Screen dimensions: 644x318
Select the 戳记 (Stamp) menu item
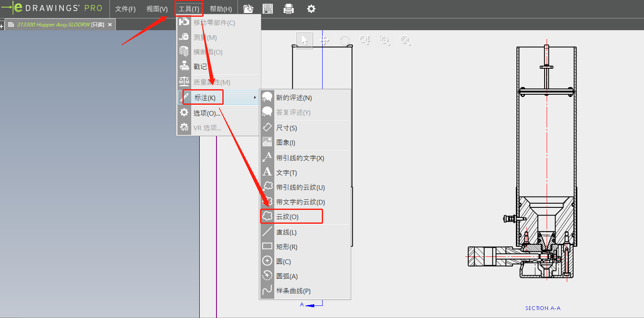[200, 67]
